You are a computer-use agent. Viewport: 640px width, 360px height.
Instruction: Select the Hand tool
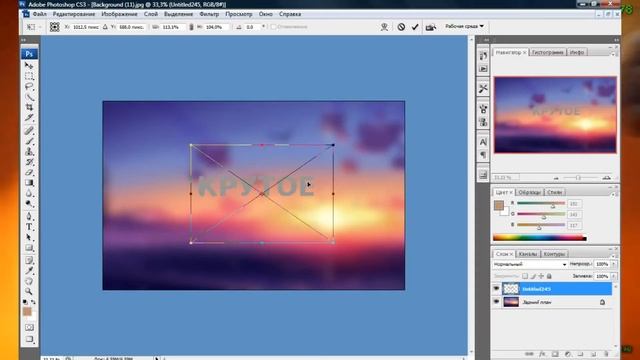[x=29, y=281]
